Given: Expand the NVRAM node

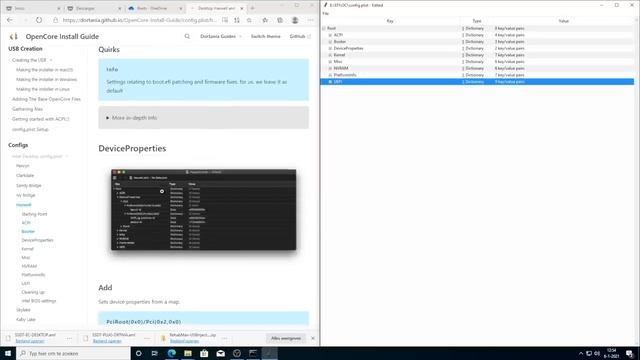Looking at the screenshot, I should click(330, 68).
